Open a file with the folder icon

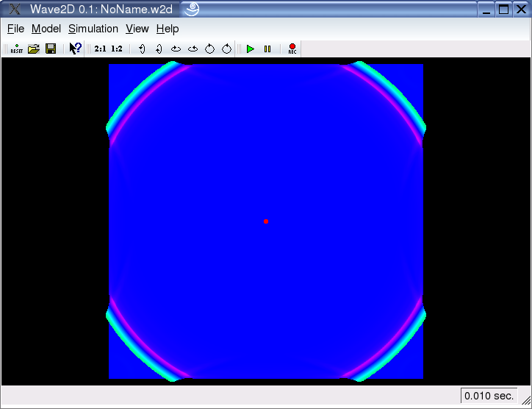pyautogui.click(x=33, y=49)
